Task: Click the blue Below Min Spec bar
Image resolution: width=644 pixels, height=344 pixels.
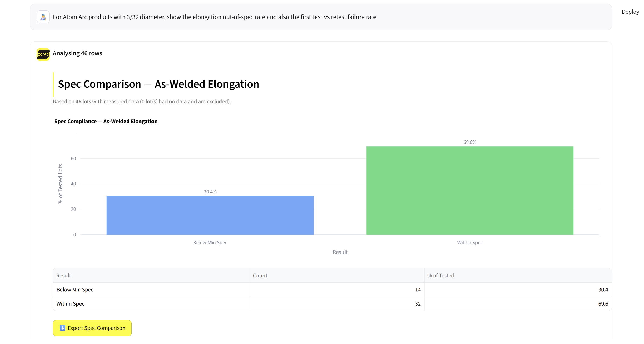Action: click(210, 215)
